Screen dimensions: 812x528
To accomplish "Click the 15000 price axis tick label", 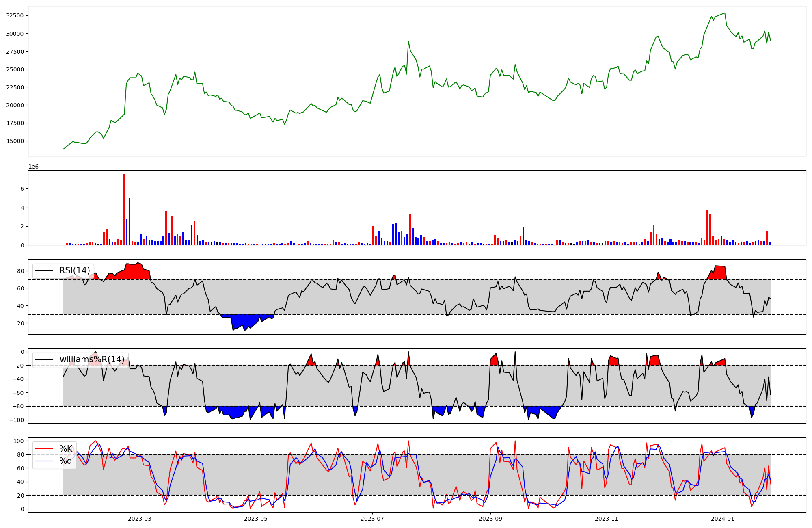I will 15,141.
